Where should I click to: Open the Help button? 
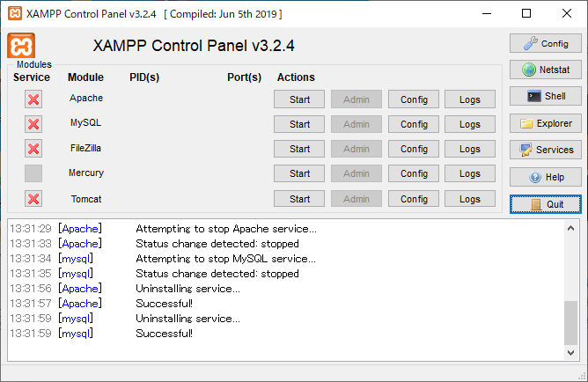coord(545,177)
